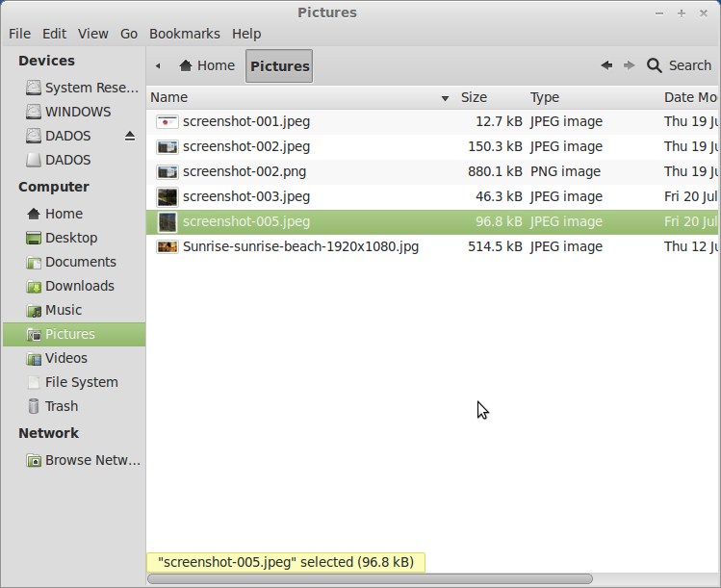Click the Search magnifier icon

(654, 65)
